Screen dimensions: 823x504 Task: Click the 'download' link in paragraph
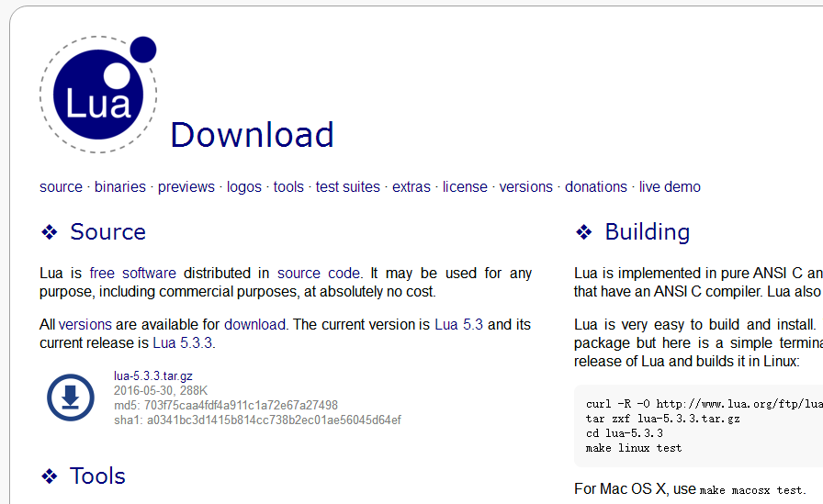pyautogui.click(x=254, y=325)
